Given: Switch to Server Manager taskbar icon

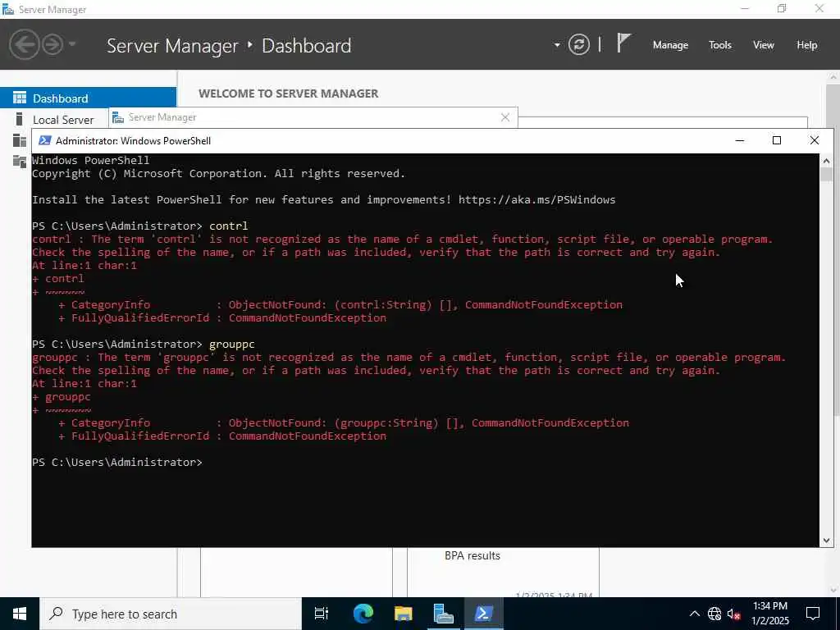Looking at the screenshot, I should 444,614.
